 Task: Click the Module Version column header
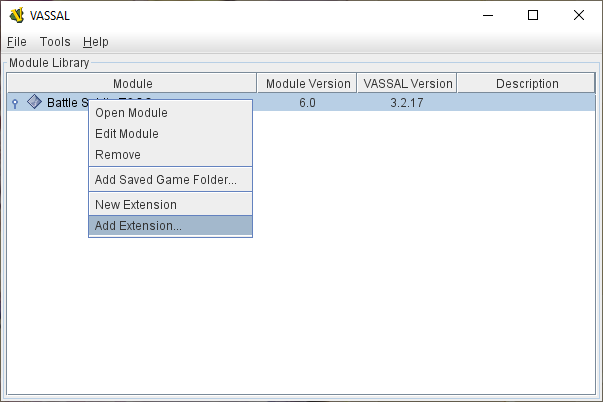307,83
